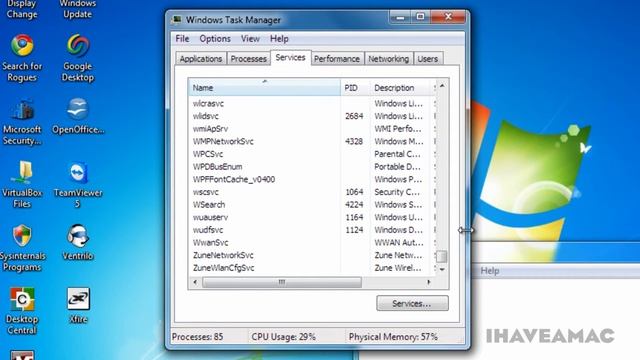This screenshot has height=360, width=640.
Task: Select the WSearch service row
Action: (312, 204)
